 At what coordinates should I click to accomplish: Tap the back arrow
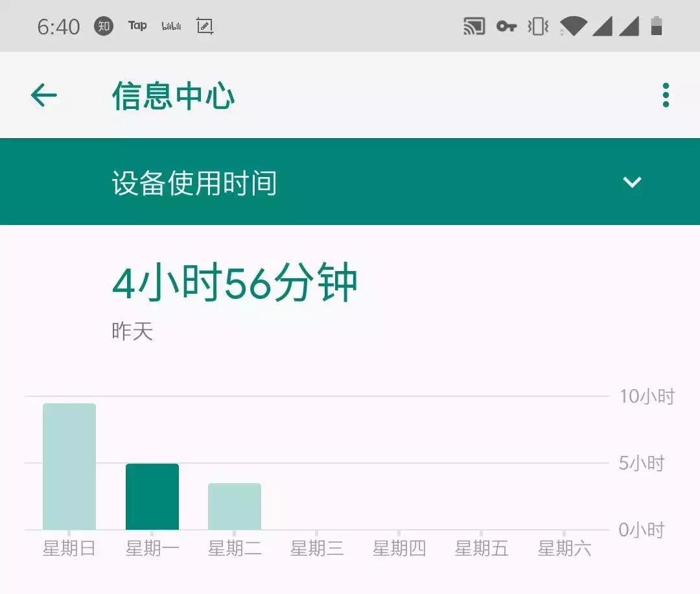pos(43,95)
